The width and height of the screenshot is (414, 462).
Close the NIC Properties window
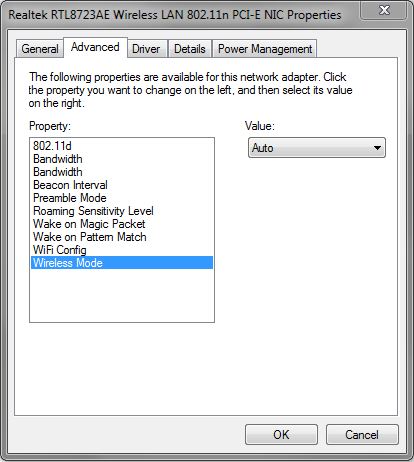click(384, 10)
